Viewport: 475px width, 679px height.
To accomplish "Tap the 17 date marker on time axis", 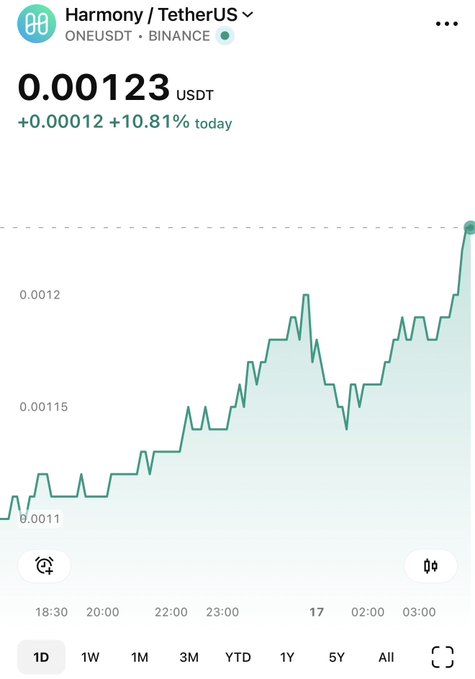I will [x=317, y=612].
